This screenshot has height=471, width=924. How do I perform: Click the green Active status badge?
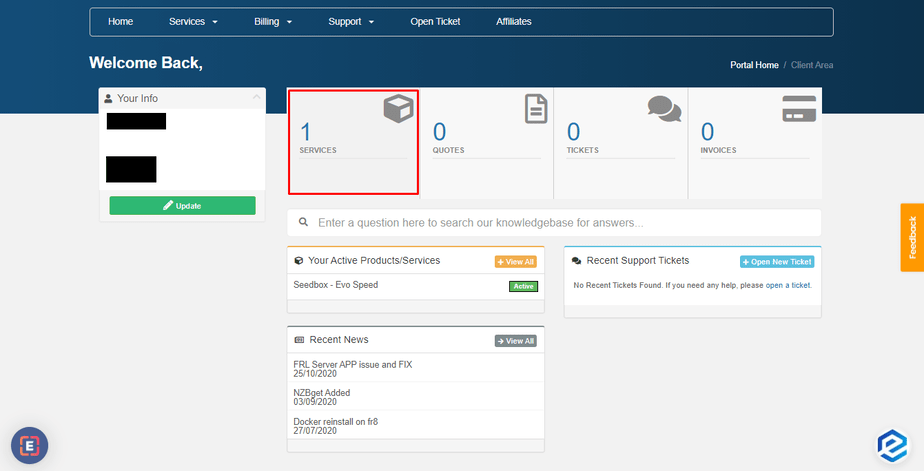pos(523,286)
